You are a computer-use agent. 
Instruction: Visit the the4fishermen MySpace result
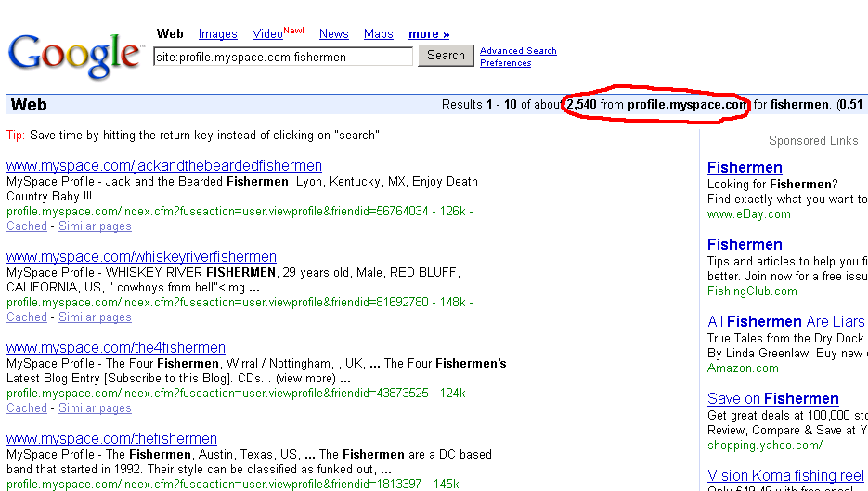pos(116,348)
